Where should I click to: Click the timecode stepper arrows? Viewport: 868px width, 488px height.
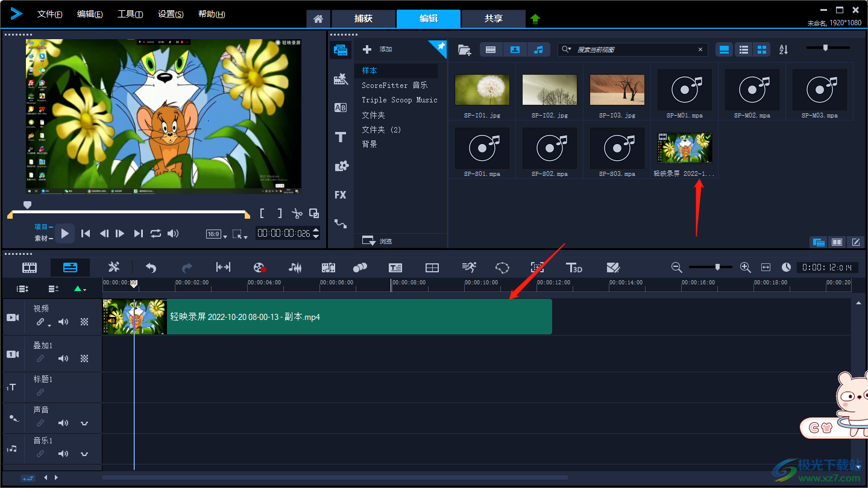[x=316, y=233]
